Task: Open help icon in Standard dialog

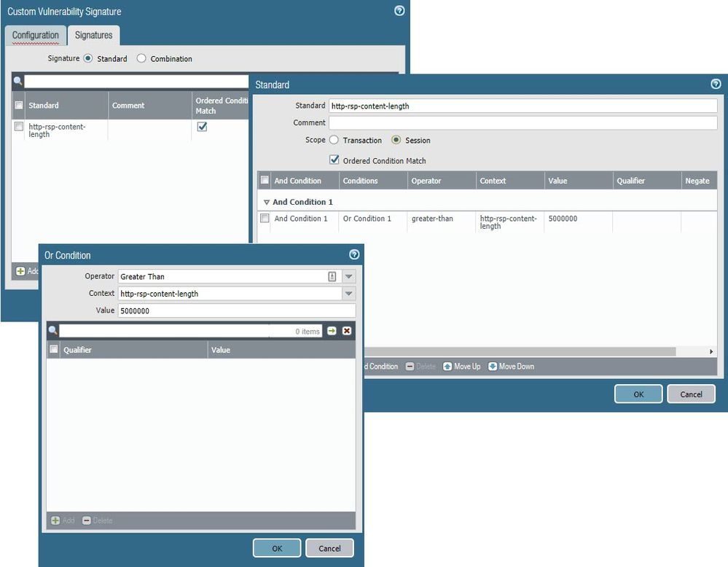Action: [716, 84]
